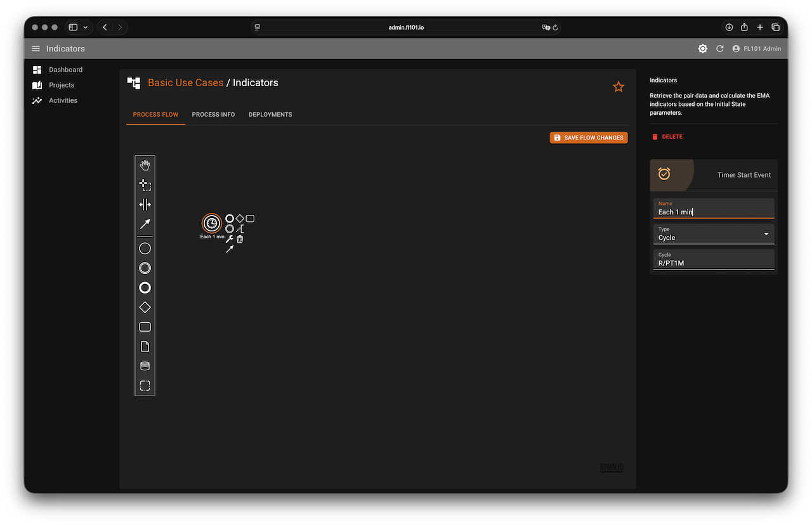This screenshot has width=812, height=525.
Task: Select the lasso tool in palette
Action: point(145,185)
